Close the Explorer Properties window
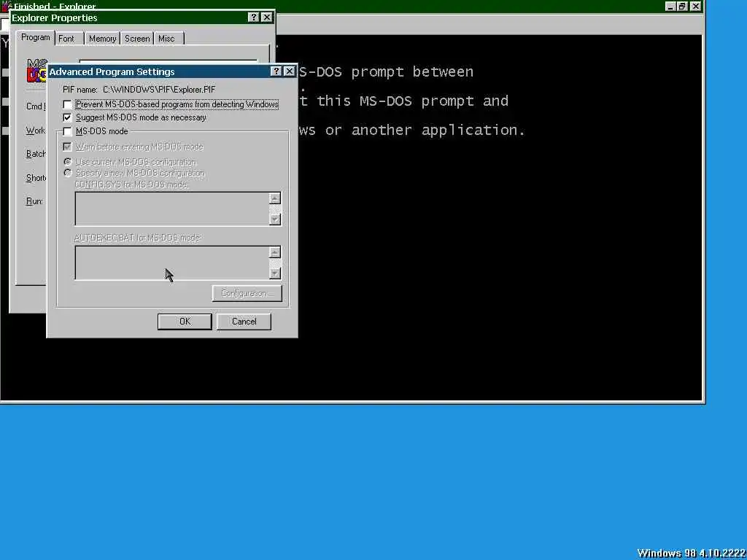The image size is (747, 560). [x=267, y=17]
